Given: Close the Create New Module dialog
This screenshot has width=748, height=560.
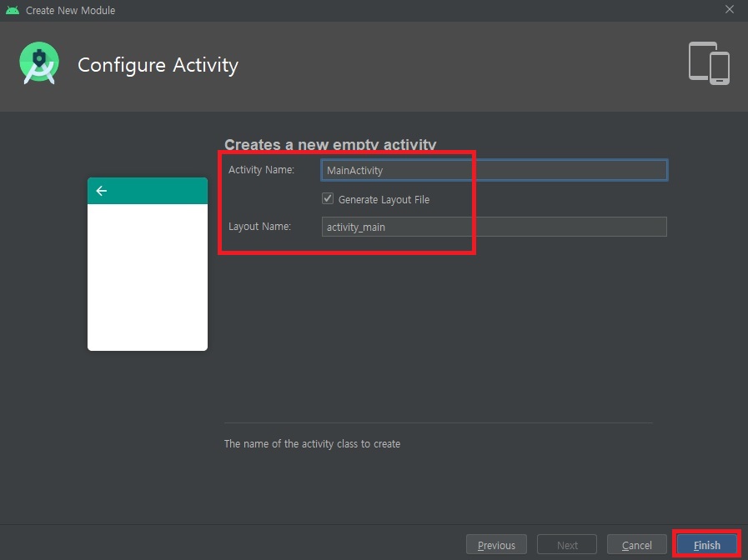Looking at the screenshot, I should coord(730,9).
